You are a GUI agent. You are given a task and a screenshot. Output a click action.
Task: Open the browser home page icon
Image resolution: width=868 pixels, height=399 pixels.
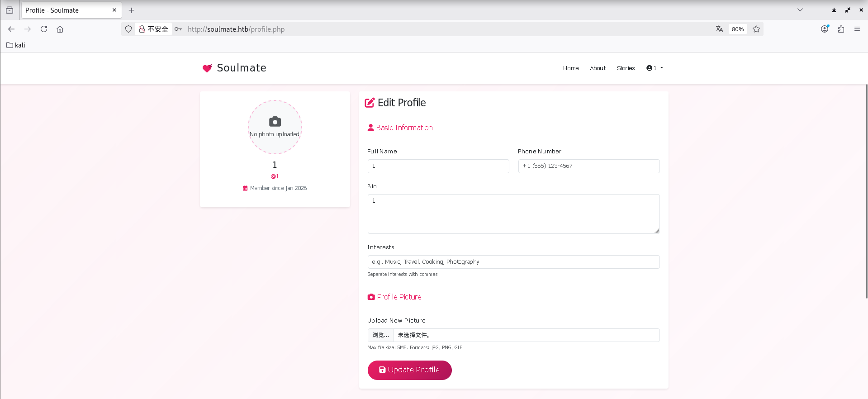60,29
